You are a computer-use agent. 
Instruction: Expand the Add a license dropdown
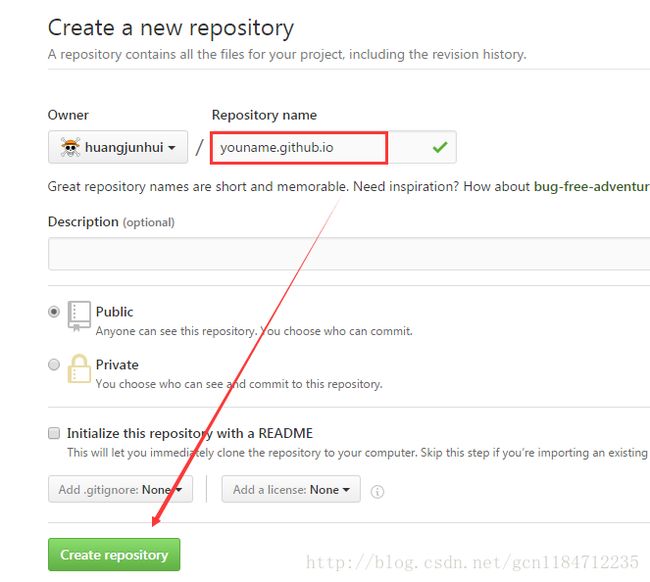point(291,489)
